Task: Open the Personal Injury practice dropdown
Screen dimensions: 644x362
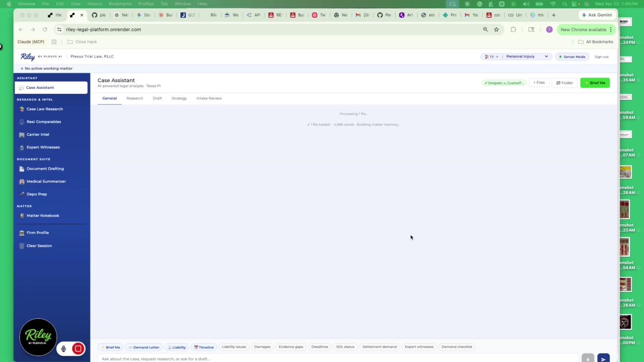Action: click(527, 57)
